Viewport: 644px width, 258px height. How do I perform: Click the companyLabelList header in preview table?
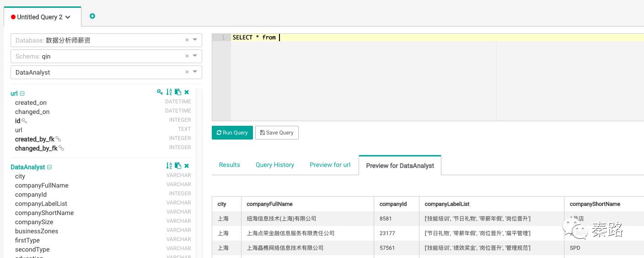pyautogui.click(x=447, y=204)
